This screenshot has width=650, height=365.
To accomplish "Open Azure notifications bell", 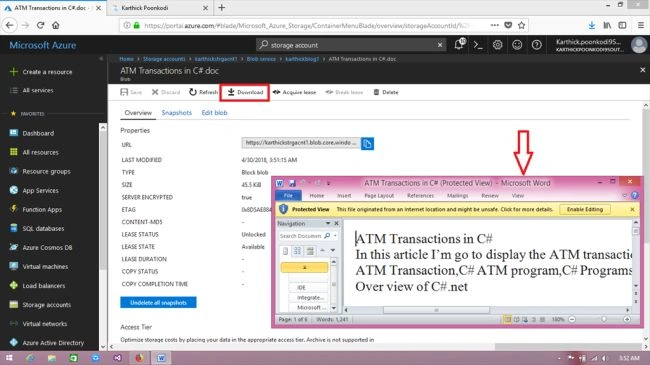I will (x=459, y=44).
